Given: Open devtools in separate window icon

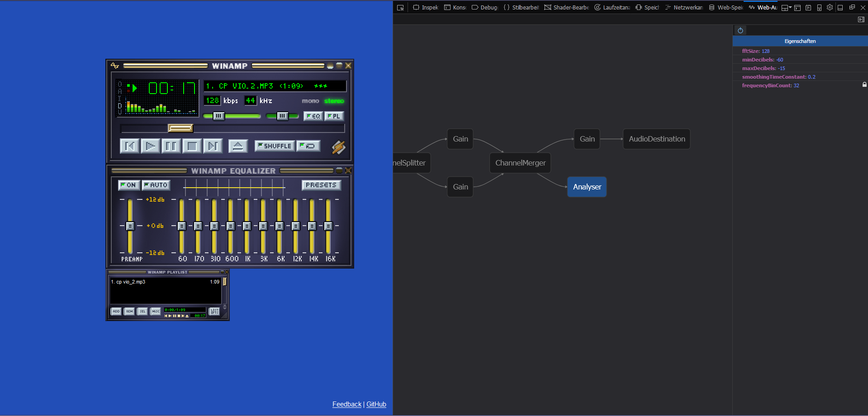Looking at the screenshot, I should (852, 7).
